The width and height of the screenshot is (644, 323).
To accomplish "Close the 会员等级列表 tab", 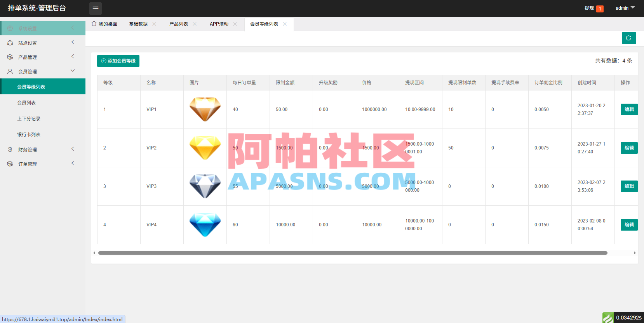I will coord(285,24).
